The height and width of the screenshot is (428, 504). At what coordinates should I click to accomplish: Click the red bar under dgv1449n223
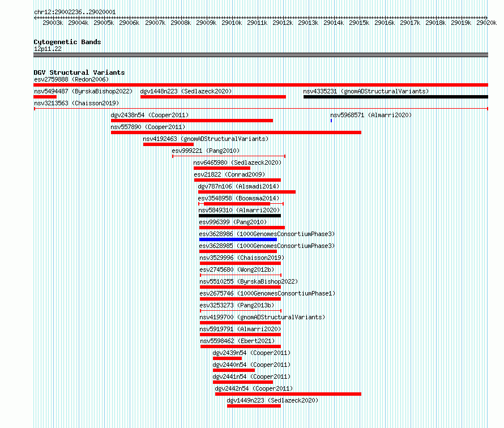click(254, 406)
